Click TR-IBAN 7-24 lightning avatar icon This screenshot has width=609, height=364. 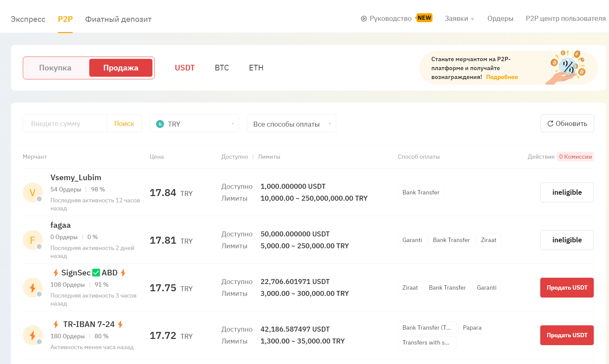coord(32,335)
